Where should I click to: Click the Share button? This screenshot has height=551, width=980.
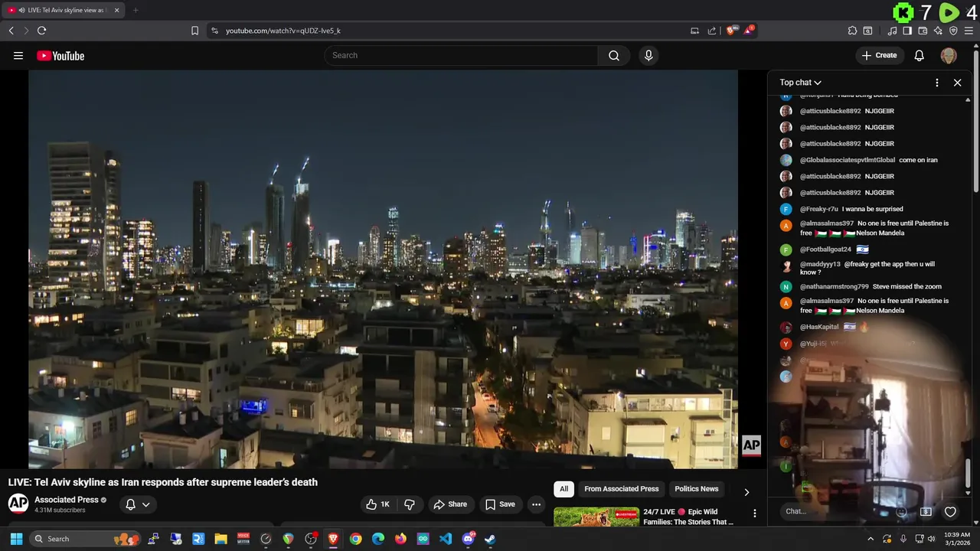pyautogui.click(x=450, y=504)
